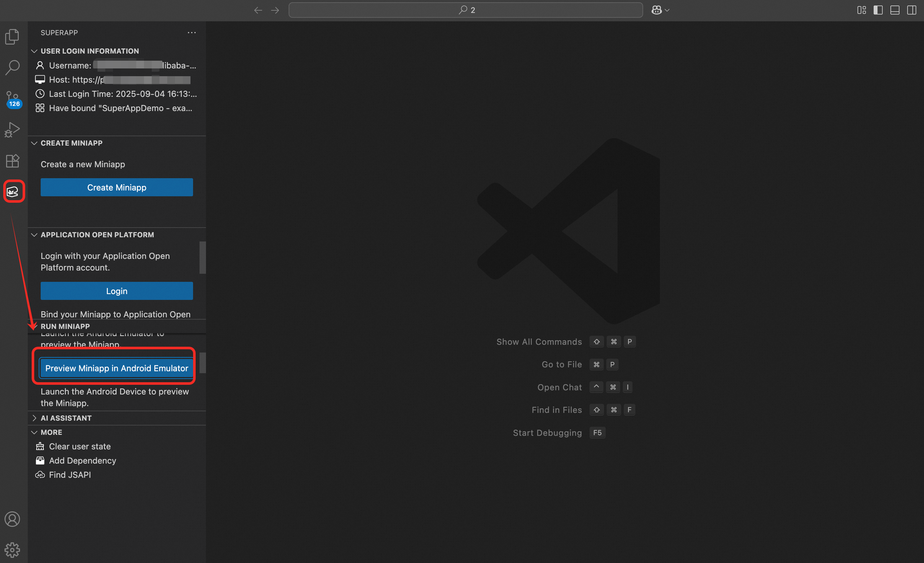
Task: Collapse the Create Miniapp section
Action: 71,143
